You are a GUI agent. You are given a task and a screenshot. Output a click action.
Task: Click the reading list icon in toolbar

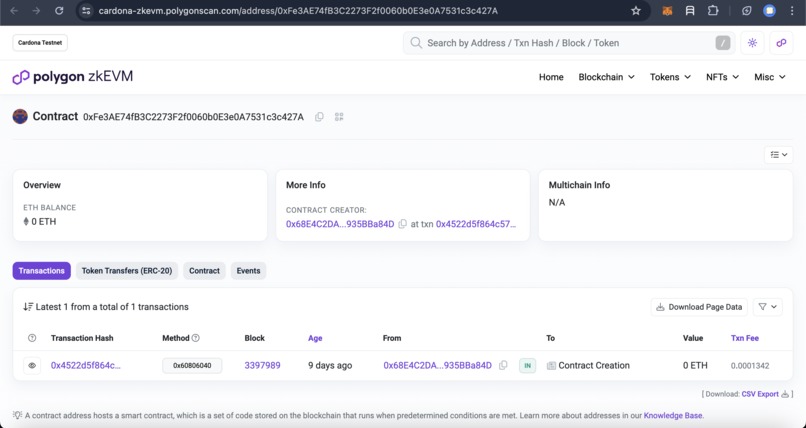(690, 10)
